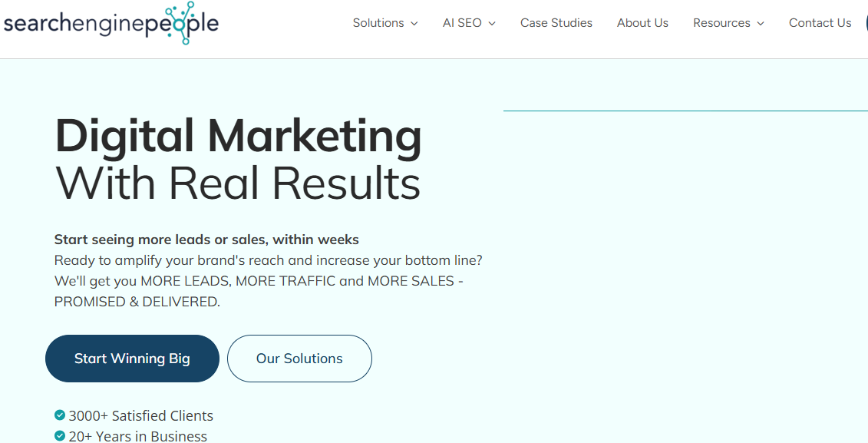The width and height of the screenshot is (868, 443).
Task: Click the teal horizontal divider line
Action: tap(685, 111)
